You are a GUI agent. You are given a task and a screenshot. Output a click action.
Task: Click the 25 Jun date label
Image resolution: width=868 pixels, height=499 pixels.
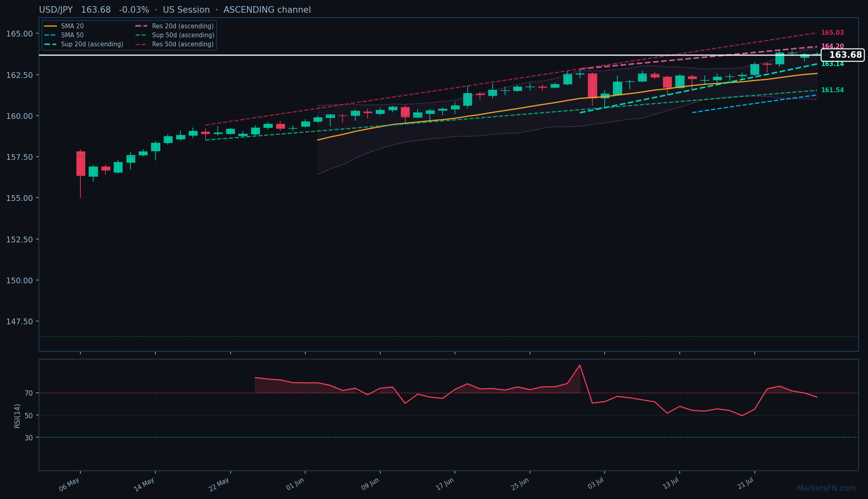pyautogui.click(x=520, y=484)
